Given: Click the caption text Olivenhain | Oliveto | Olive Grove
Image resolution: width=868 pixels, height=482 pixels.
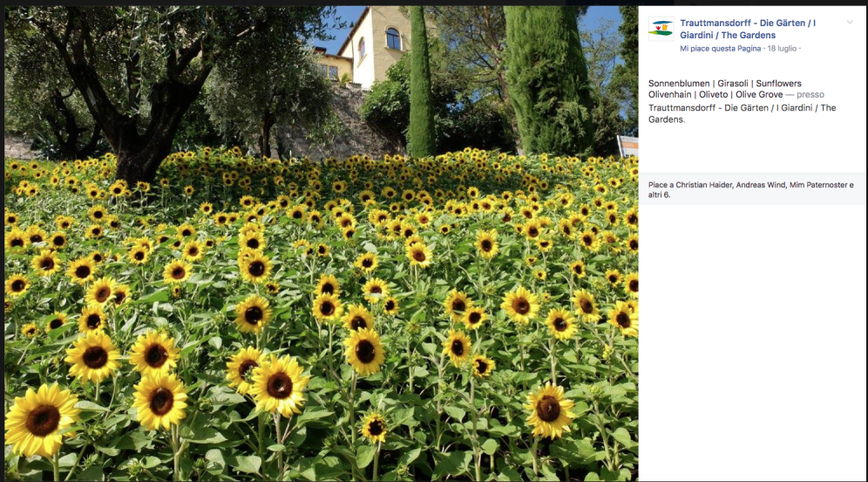Looking at the screenshot, I should (x=715, y=95).
